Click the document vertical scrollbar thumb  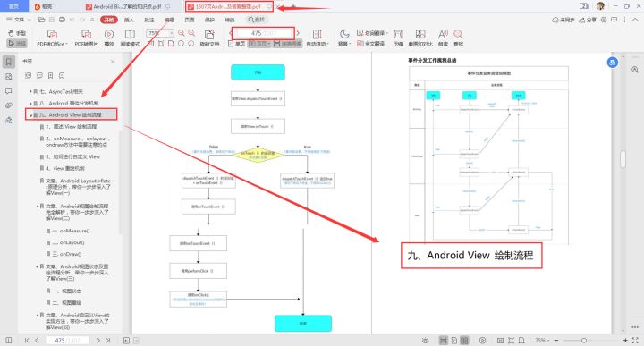pyautogui.click(x=623, y=159)
